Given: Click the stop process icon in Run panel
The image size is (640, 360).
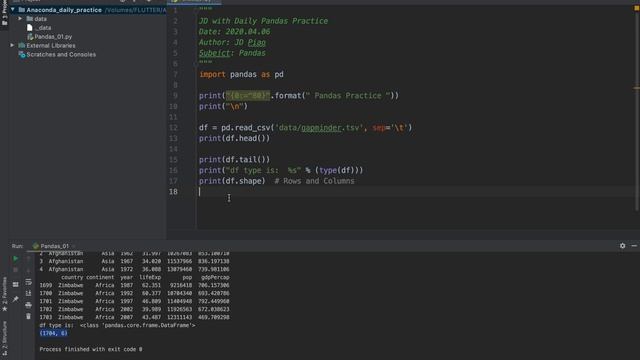Looking at the screenshot, I should click(16, 270).
